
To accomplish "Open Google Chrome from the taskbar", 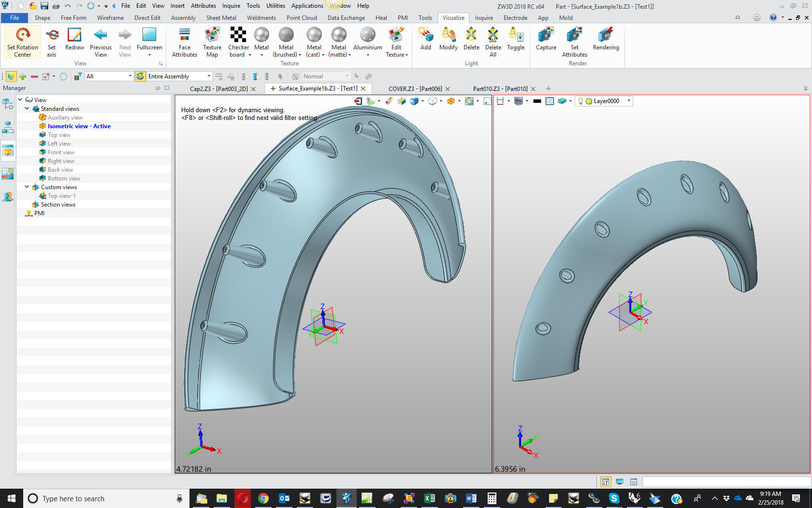I will [263, 498].
